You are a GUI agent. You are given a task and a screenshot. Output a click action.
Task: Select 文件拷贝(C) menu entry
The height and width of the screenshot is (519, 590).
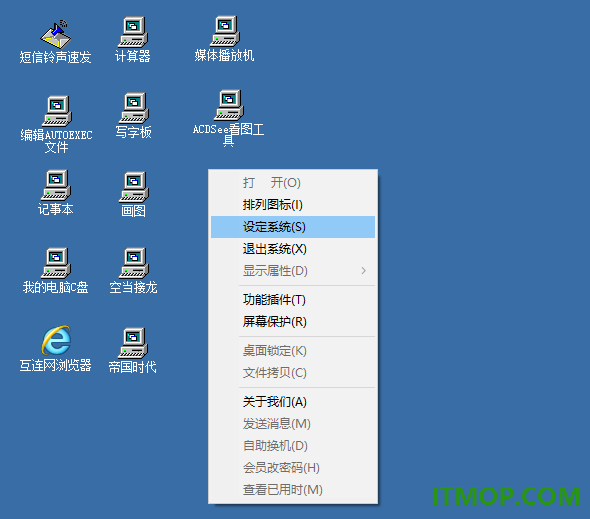293,373
